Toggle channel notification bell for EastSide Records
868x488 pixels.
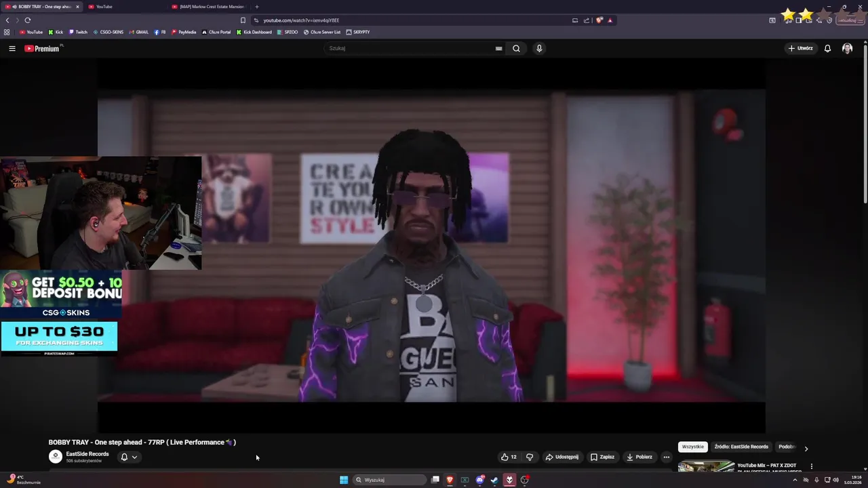tap(124, 457)
